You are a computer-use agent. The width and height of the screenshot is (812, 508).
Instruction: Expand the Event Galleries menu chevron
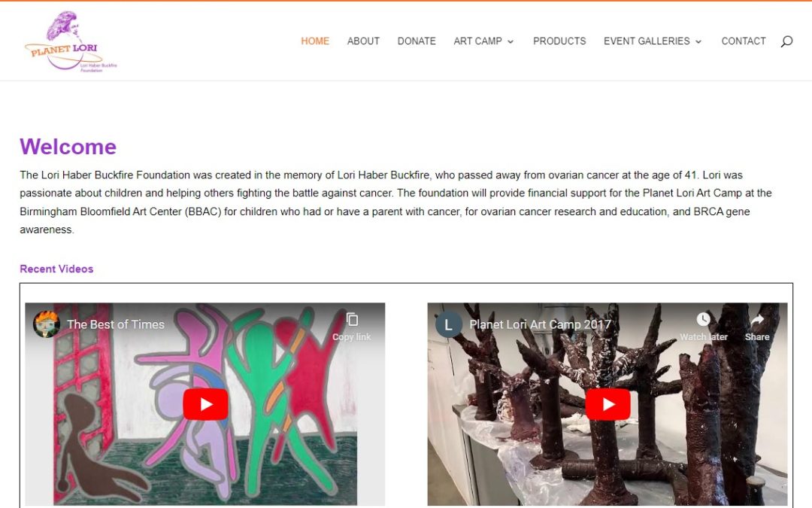pos(698,41)
